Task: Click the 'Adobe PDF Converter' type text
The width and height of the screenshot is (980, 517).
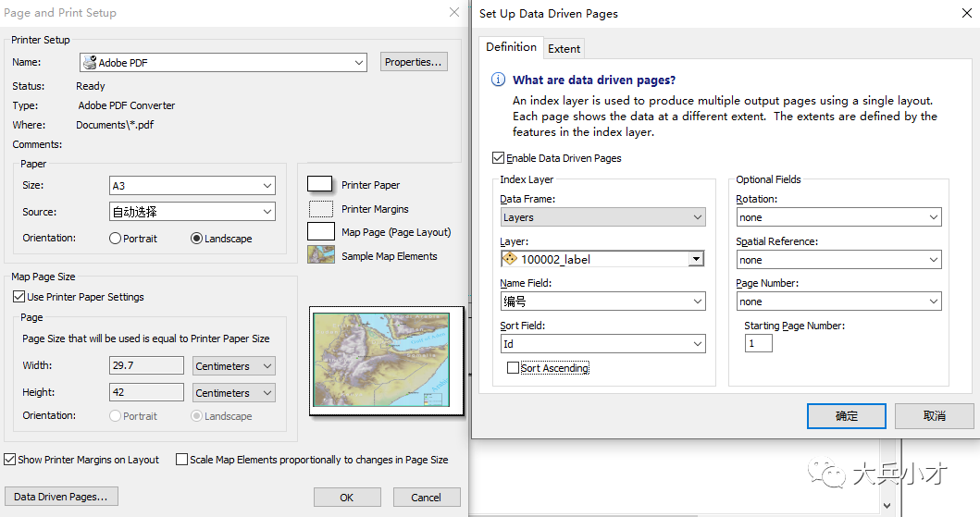Action: click(126, 105)
